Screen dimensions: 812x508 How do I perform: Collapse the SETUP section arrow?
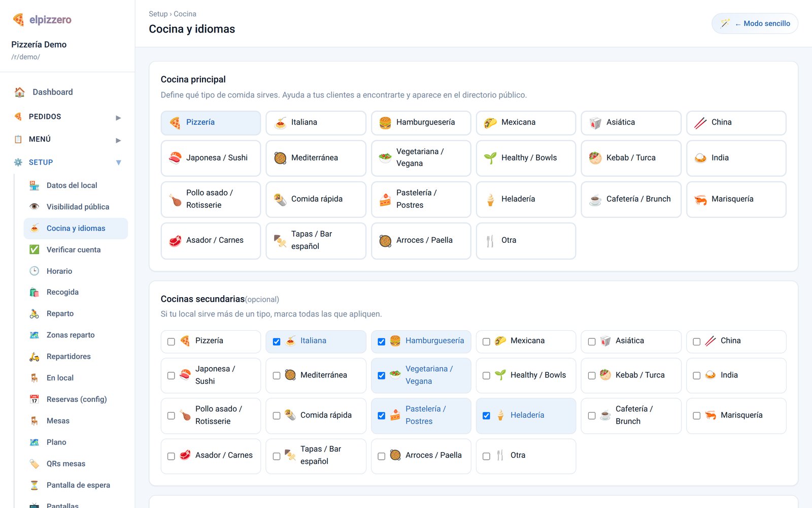(118, 163)
